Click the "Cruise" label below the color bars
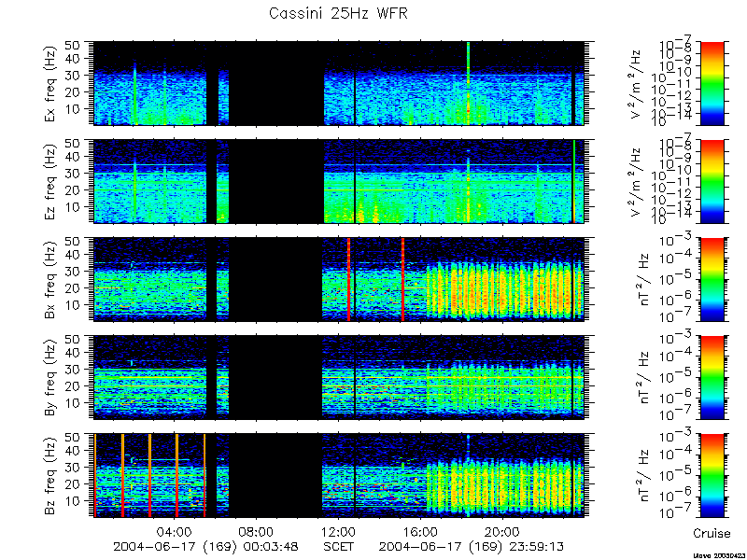Viewport: 747px width, 560px height. (x=712, y=533)
